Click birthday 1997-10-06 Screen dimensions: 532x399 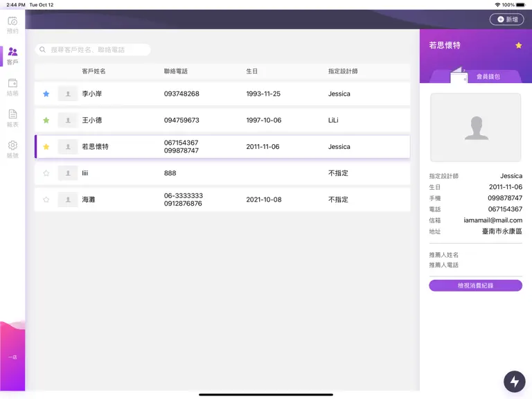[x=264, y=120]
